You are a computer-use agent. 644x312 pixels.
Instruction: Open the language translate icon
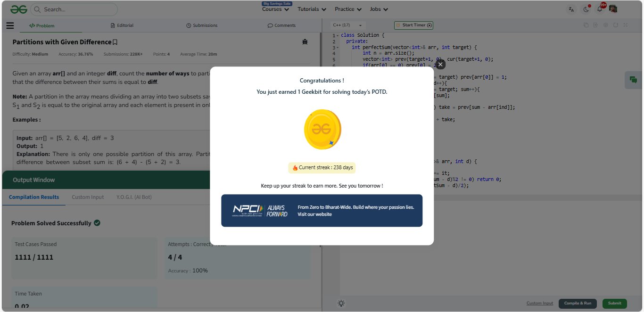[x=571, y=9]
